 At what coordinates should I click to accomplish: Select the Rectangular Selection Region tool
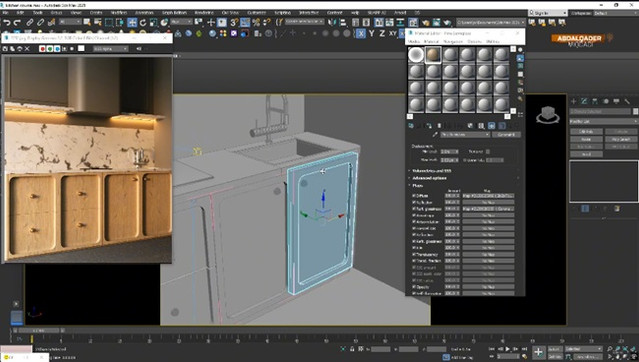click(109, 22)
